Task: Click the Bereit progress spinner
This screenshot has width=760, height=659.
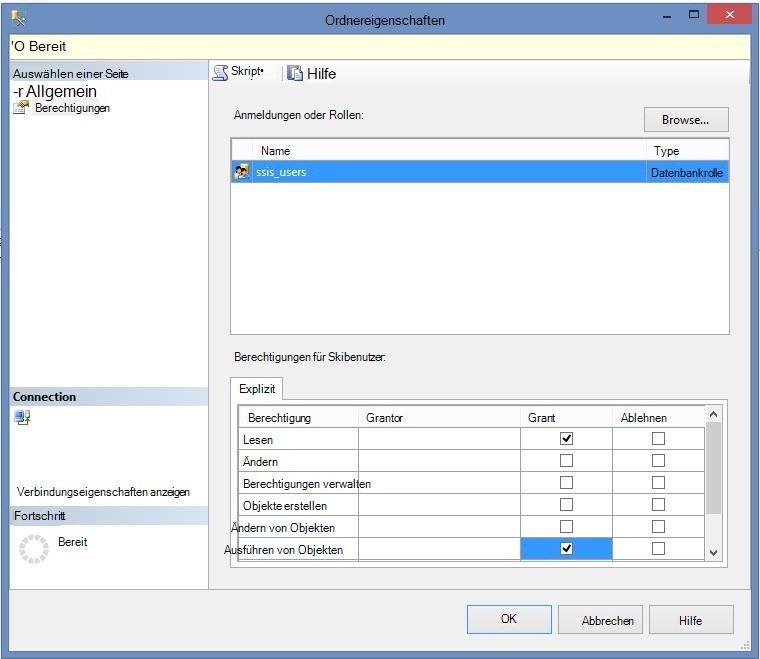Action: pyautogui.click(x=34, y=549)
